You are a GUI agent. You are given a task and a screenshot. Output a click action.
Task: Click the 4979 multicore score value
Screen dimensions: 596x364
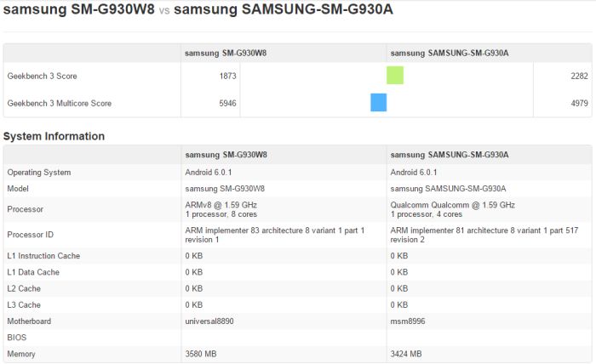coord(576,103)
